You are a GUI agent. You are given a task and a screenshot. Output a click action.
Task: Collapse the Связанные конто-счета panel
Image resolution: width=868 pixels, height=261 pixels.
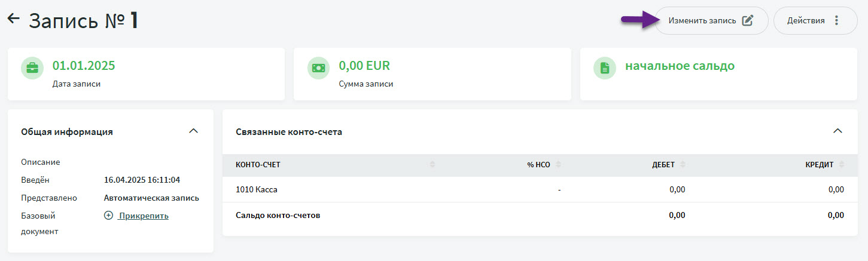(x=837, y=131)
